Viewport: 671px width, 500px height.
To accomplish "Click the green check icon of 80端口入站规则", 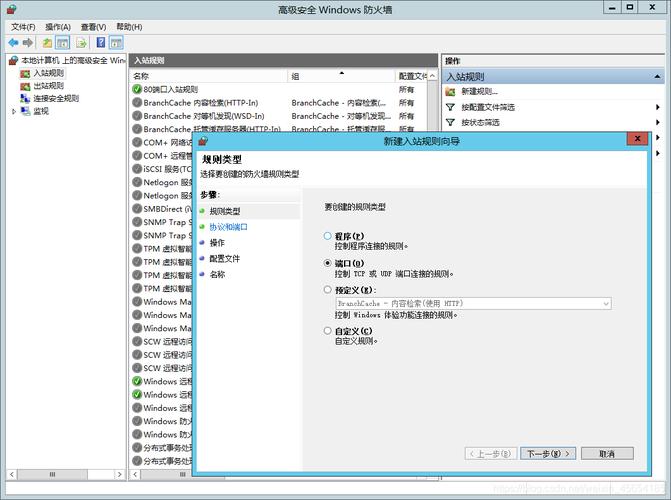I will click(137, 89).
